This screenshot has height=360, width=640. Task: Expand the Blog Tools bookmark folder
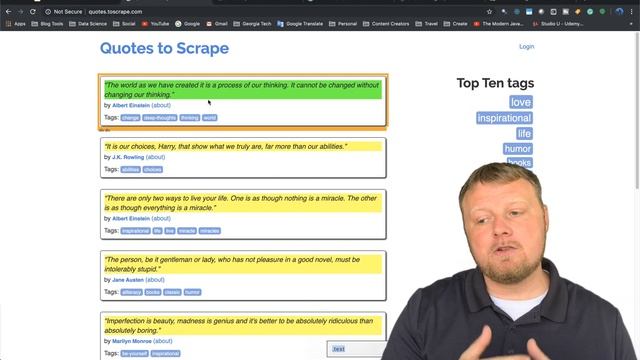pyautogui.click(x=47, y=24)
